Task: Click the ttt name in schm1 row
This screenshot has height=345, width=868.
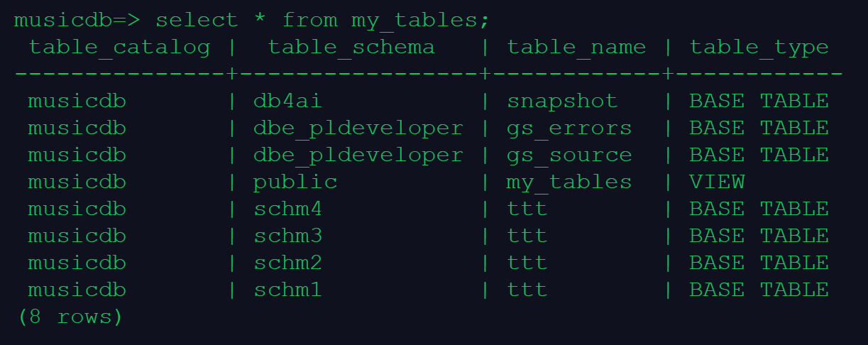Action: click(527, 290)
